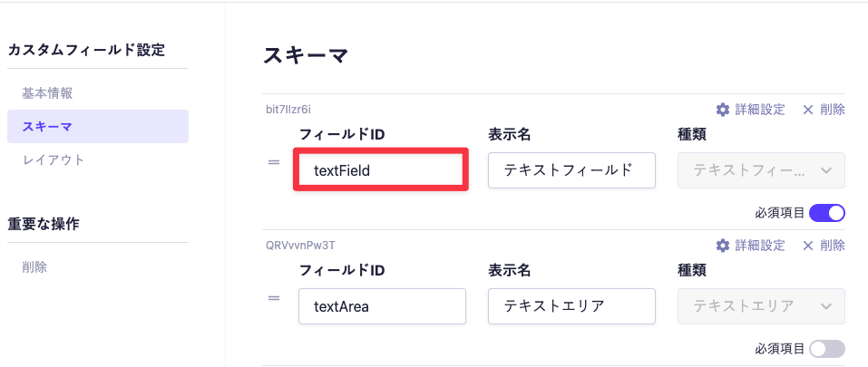The height and width of the screenshot is (367, 868).
Task: Open the 基本情報 settings section
Action: pyautogui.click(x=47, y=93)
